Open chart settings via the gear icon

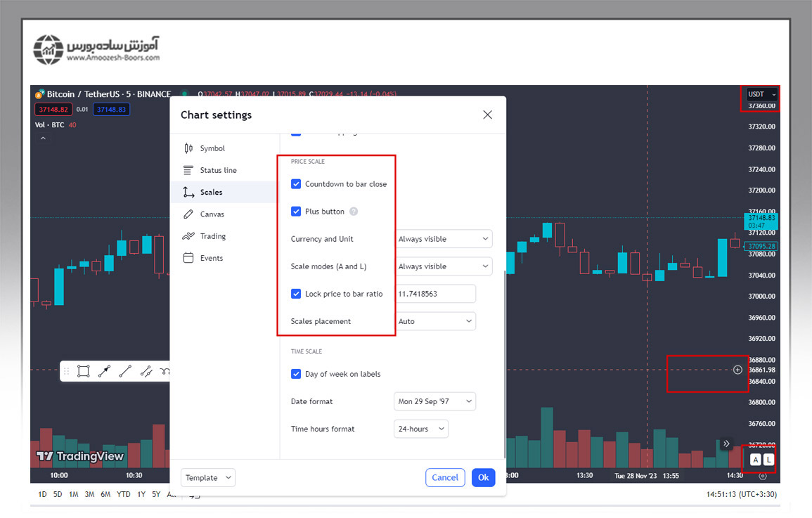[763, 476]
